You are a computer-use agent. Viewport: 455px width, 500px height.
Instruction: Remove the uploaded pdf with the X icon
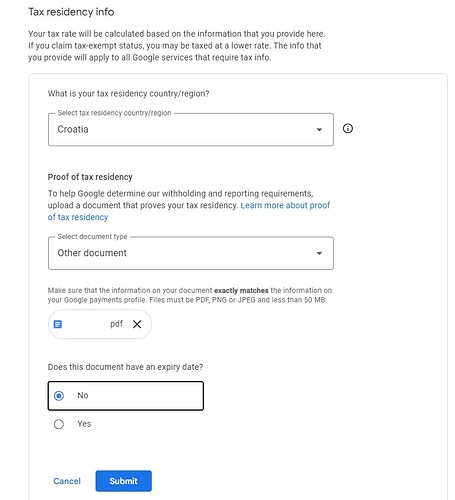137,324
